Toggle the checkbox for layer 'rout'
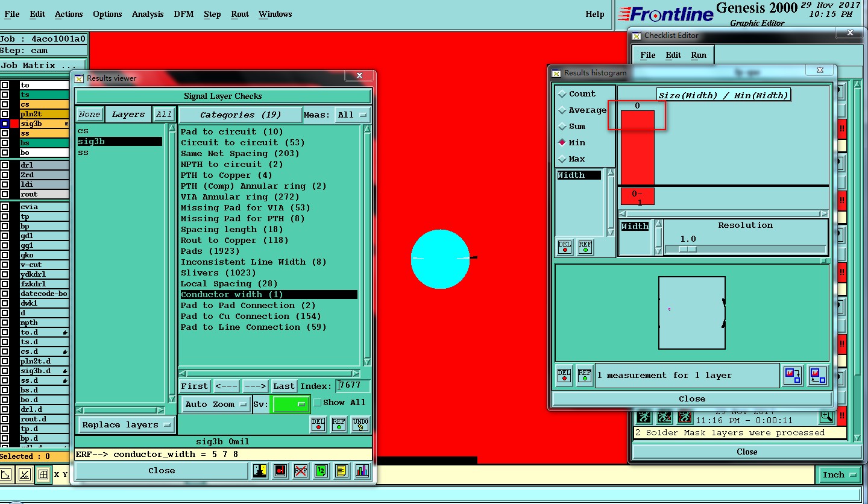This screenshot has width=868, height=504. 5,194
